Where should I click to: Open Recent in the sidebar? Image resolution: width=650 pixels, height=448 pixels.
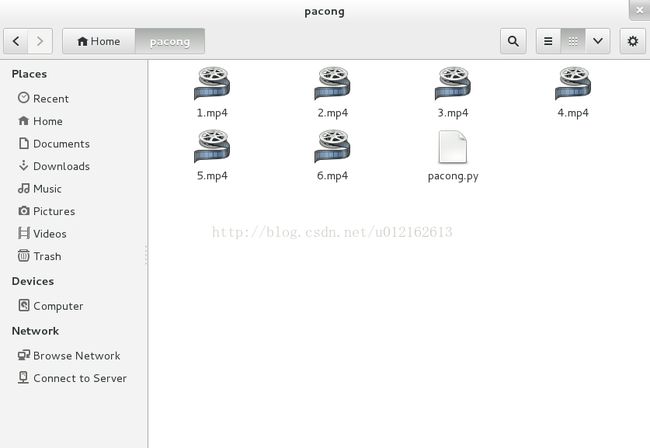tap(73, 99)
